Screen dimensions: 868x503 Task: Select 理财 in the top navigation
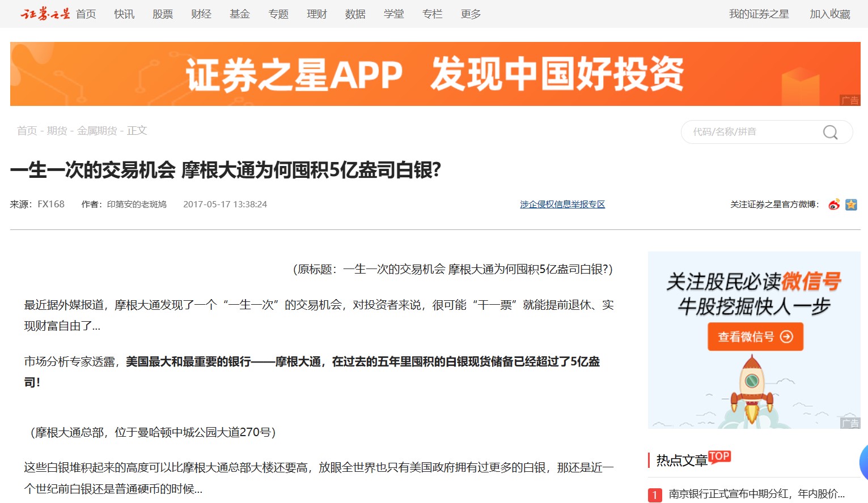317,14
